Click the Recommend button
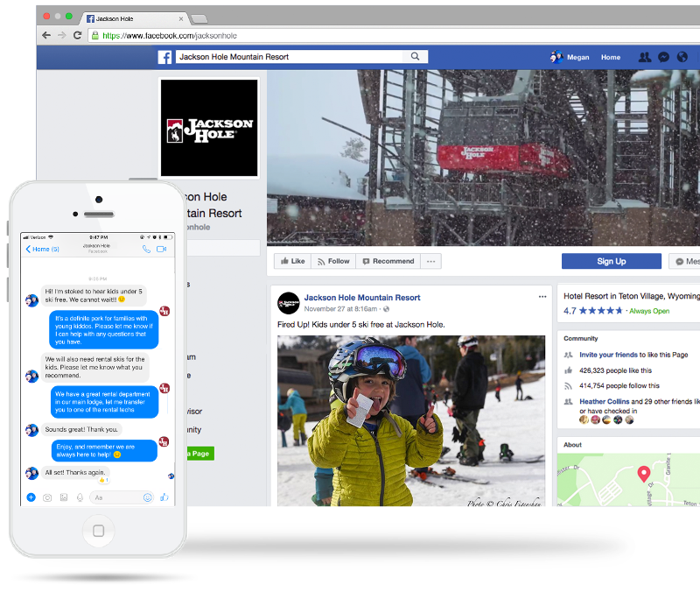 388,261
